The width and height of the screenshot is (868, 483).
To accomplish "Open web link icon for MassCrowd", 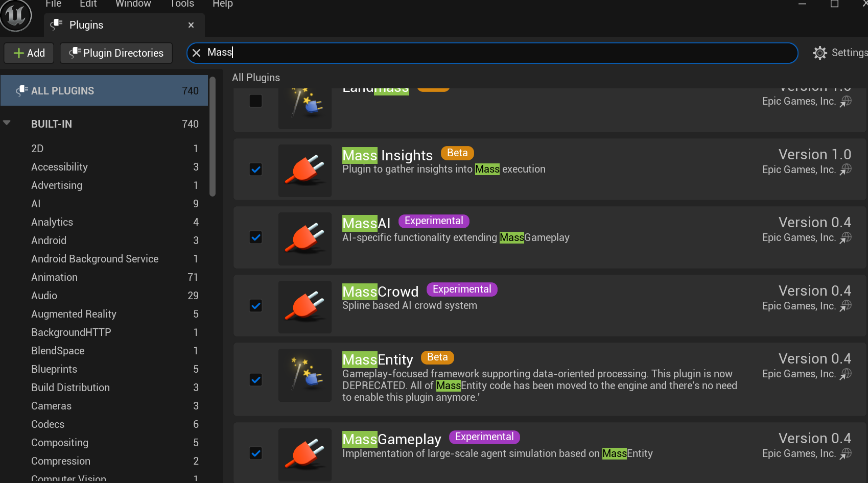I will tap(846, 306).
